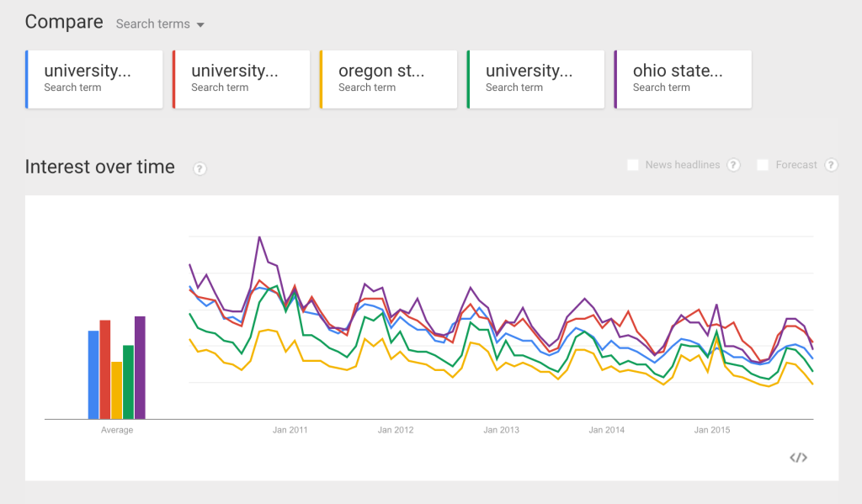The width and height of the screenshot is (862, 504).
Task: Click the Compare heading
Action: (x=64, y=22)
